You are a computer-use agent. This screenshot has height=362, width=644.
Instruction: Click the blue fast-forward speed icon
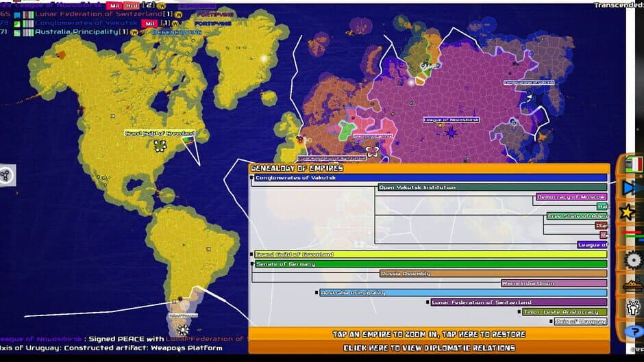633,188
